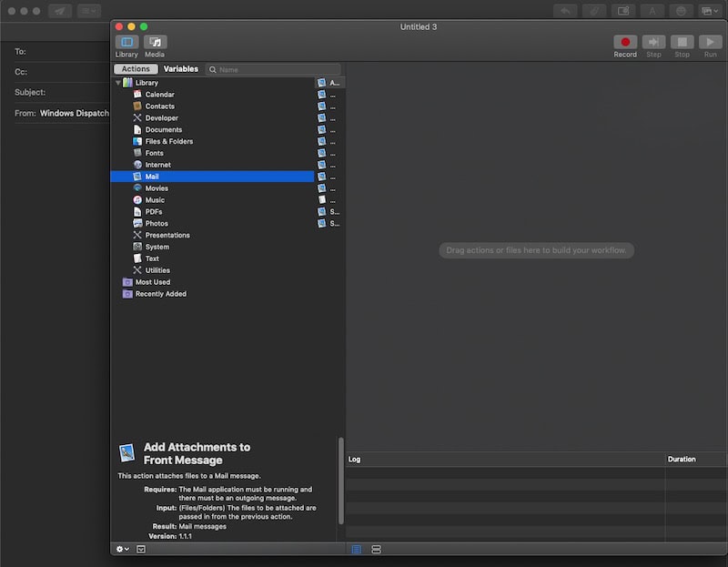Select the Calendar category
The height and width of the screenshot is (567, 728).
[x=212, y=95]
